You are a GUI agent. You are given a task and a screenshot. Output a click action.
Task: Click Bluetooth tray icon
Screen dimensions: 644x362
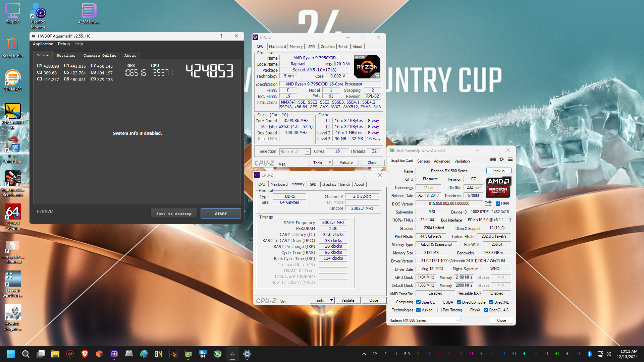coord(589,354)
